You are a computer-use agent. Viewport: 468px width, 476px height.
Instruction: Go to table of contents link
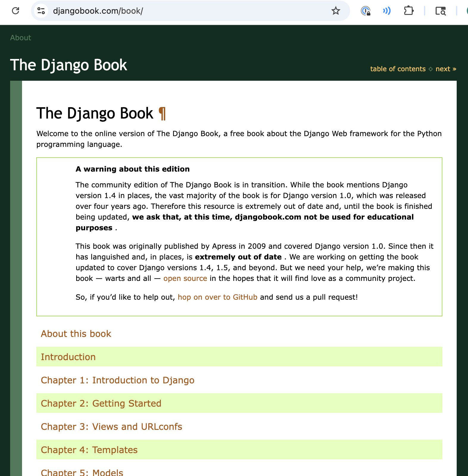pyautogui.click(x=398, y=69)
